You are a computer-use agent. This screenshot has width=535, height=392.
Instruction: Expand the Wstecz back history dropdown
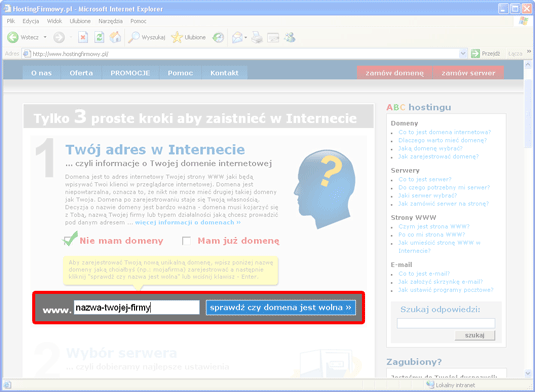pos(45,37)
